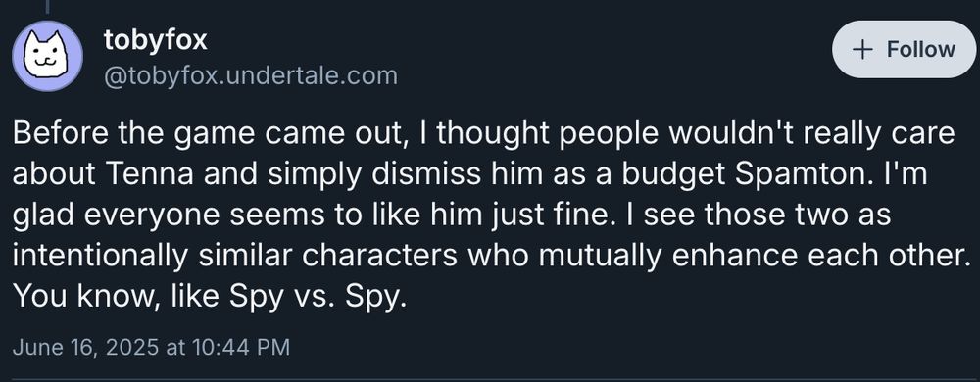Image resolution: width=980 pixels, height=382 pixels.
Task: Click the thread connector line above the avatar
Action: 47,6
